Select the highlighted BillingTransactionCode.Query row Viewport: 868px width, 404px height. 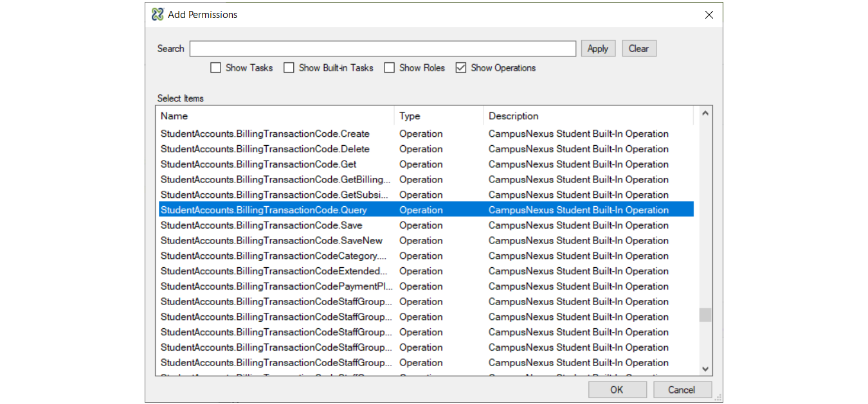tap(426, 210)
